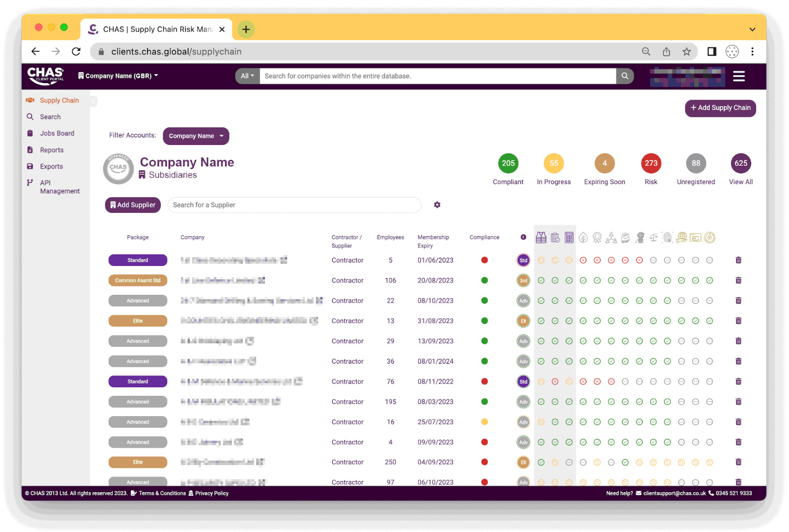Toggle the hamburger menu in header
789x532 pixels.
[738, 77]
